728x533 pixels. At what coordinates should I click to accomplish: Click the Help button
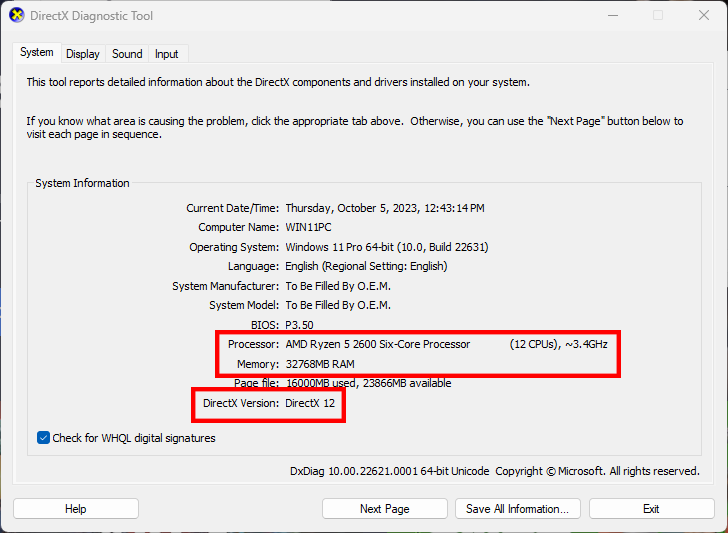coord(76,509)
